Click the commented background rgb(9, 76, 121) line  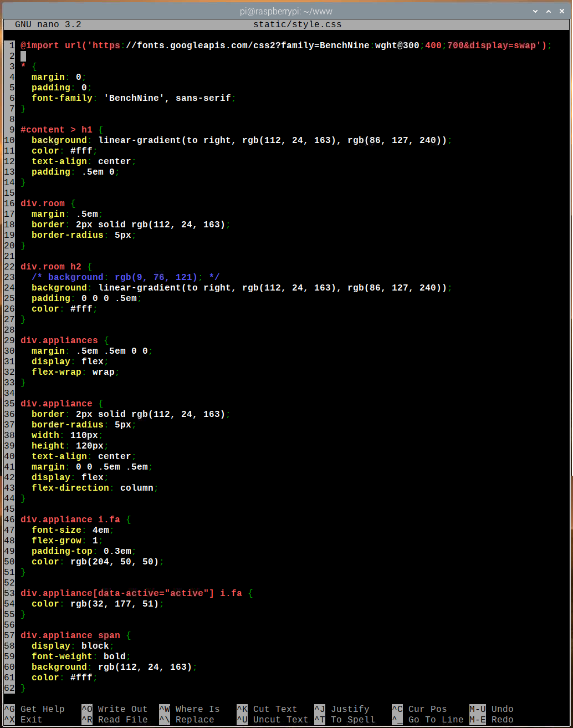tap(126, 277)
